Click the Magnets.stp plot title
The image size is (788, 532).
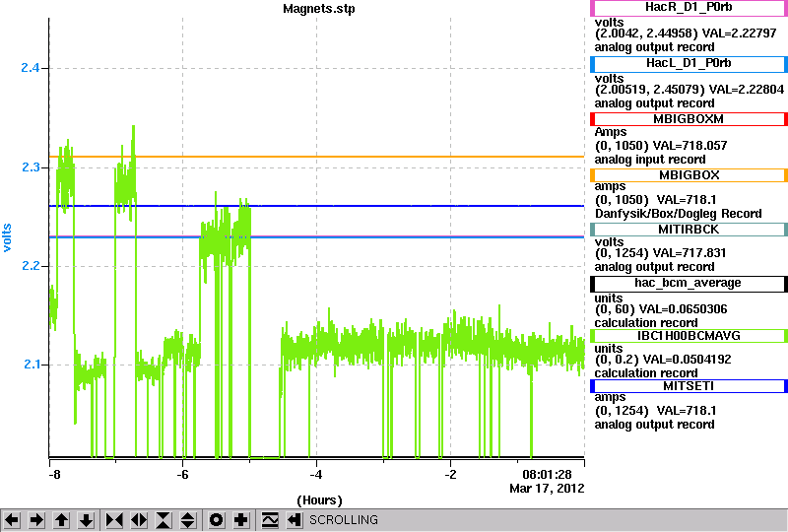[318, 9]
